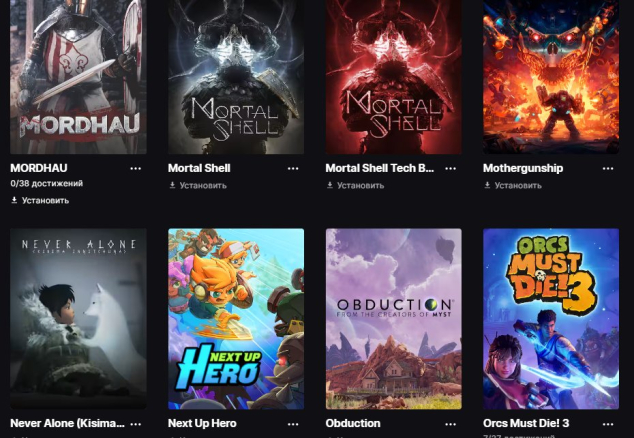Click the Obduction game title link
The height and width of the screenshot is (438, 634).
[x=353, y=423]
